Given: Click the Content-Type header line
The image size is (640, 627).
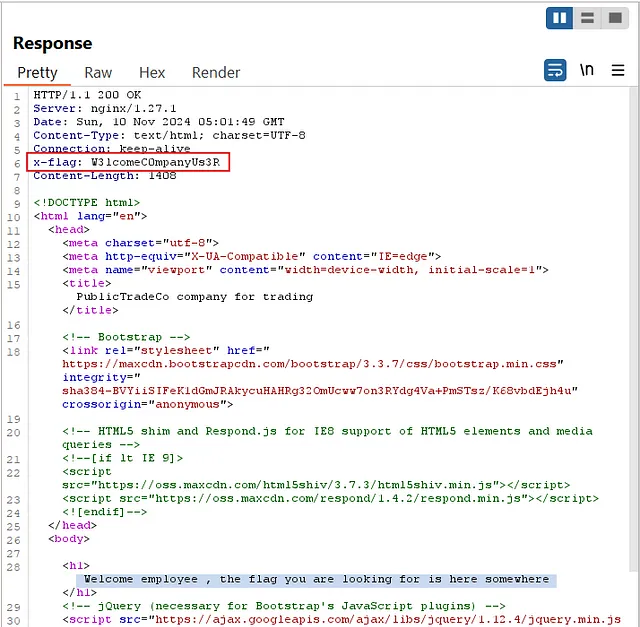Looking at the screenshot, I should [x=169, y=135].
